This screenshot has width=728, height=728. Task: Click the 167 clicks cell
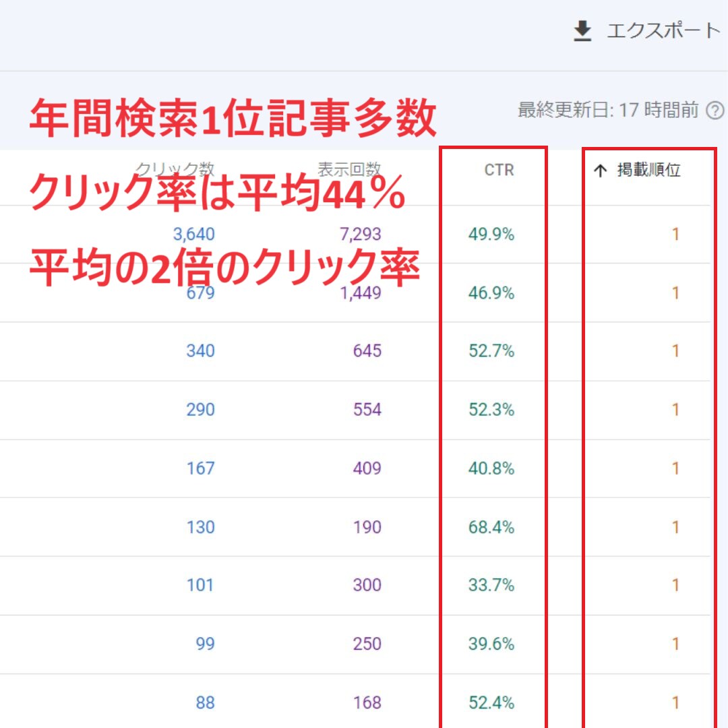pos(200,468)
